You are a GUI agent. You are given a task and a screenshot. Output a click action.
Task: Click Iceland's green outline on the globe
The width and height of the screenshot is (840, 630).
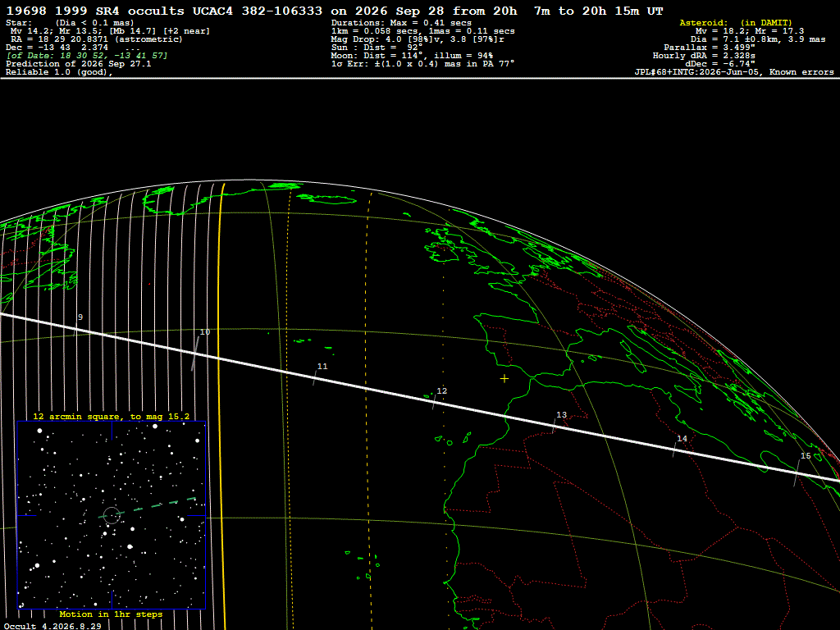pyautogui.click(x=326, y=199)
